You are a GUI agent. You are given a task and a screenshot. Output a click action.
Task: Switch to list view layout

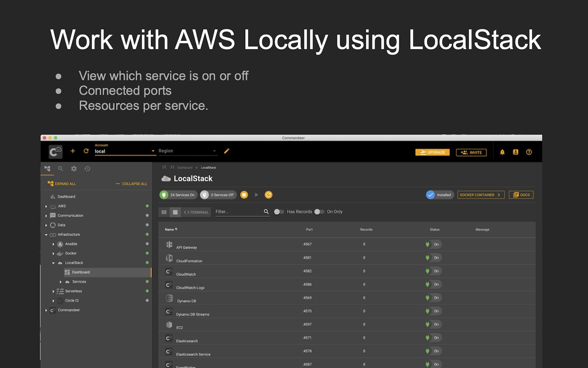coord(175,212)
